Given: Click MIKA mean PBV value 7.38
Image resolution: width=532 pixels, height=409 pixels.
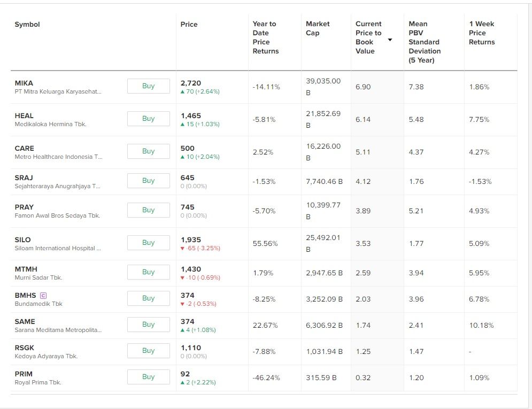Looking at the screenshot, I should [x=417, y=87].
